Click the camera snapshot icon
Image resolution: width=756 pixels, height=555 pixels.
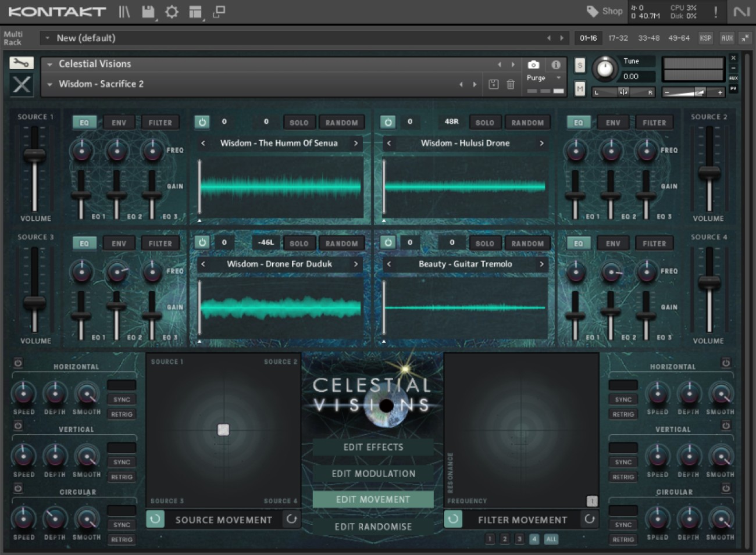click(x=533, y=65)
